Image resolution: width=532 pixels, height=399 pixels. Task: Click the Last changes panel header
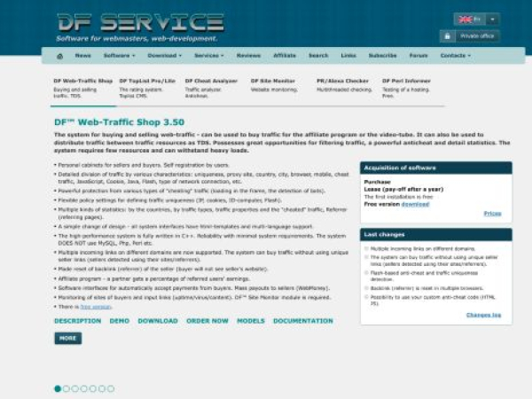(x=436, y=235)
